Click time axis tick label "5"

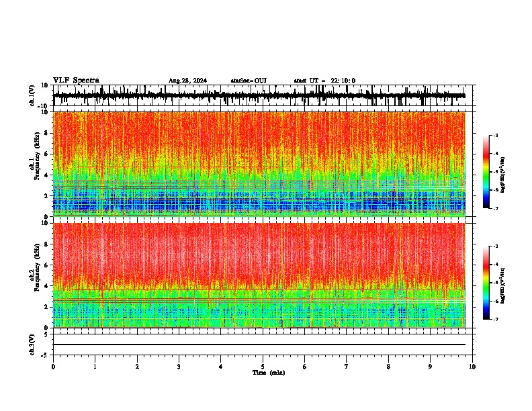tap(263, 367)
